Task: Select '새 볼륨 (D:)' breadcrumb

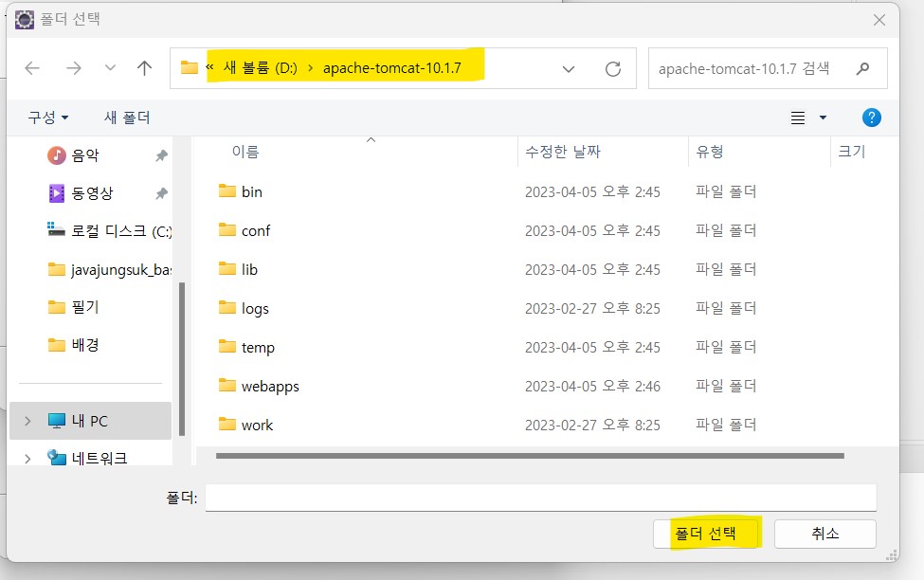Action: pos(260,68)
